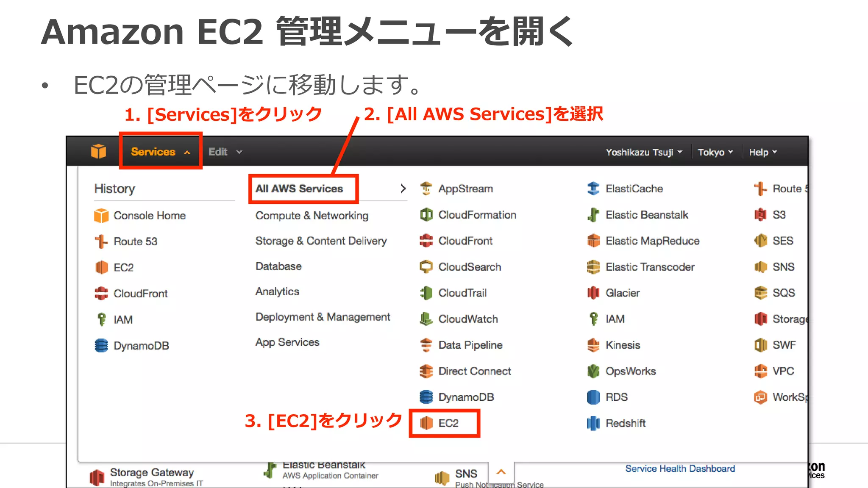Click the Elastic Transcoder icon
Viewport: 868px width, 488px height.
click(593, 267)
